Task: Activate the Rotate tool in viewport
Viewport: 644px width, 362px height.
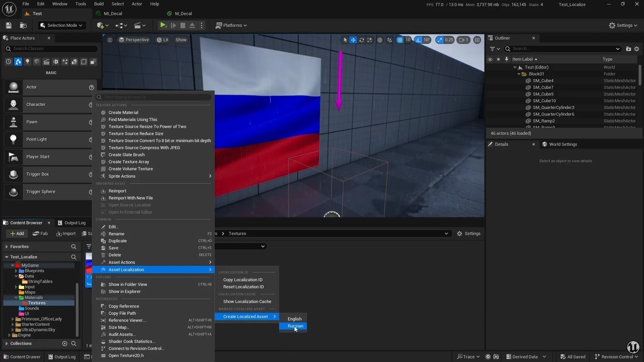Action: point(362,40)
